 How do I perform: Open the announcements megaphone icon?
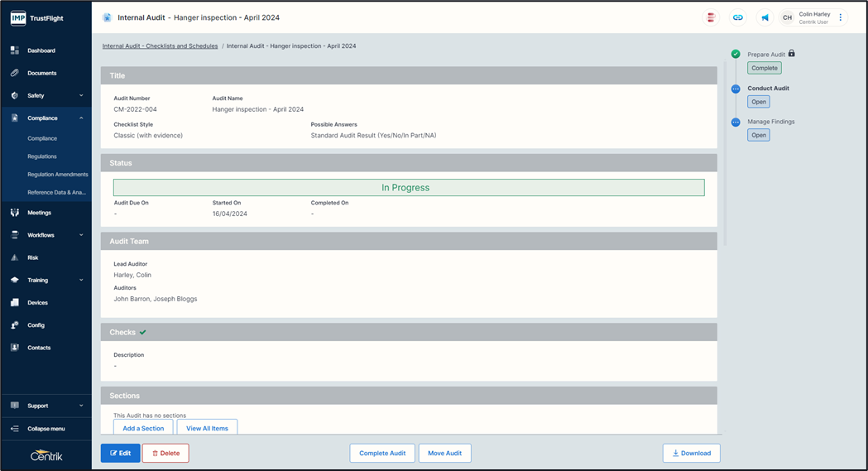click(765, 17)
